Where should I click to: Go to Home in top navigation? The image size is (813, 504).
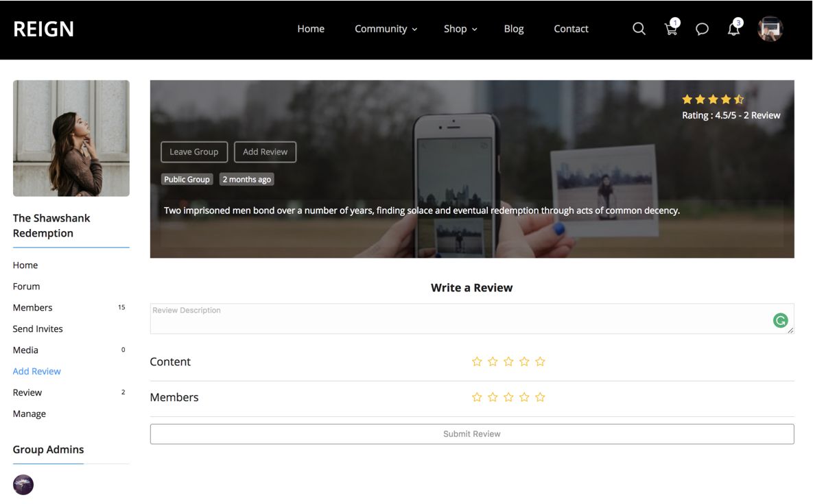311,29
